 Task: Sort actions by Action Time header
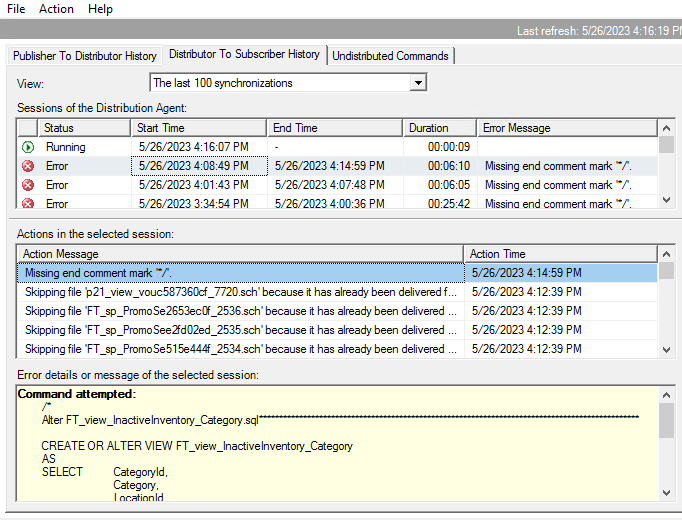(561, 254)
